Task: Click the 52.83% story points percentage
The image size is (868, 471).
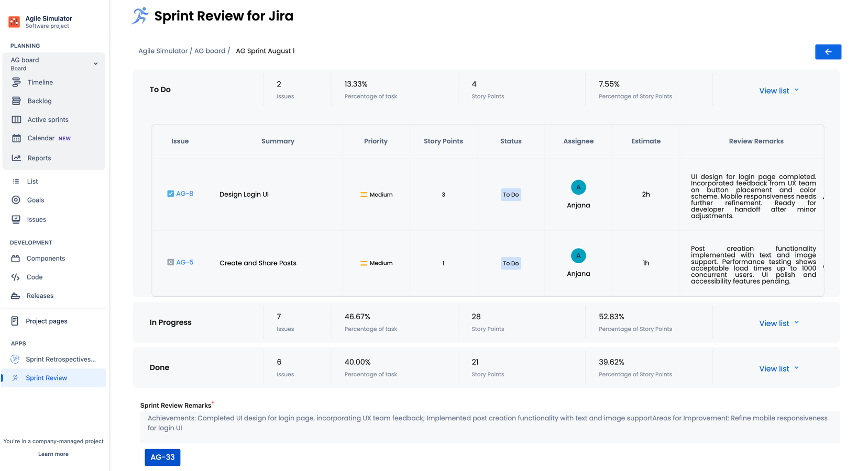Action: 611,317
